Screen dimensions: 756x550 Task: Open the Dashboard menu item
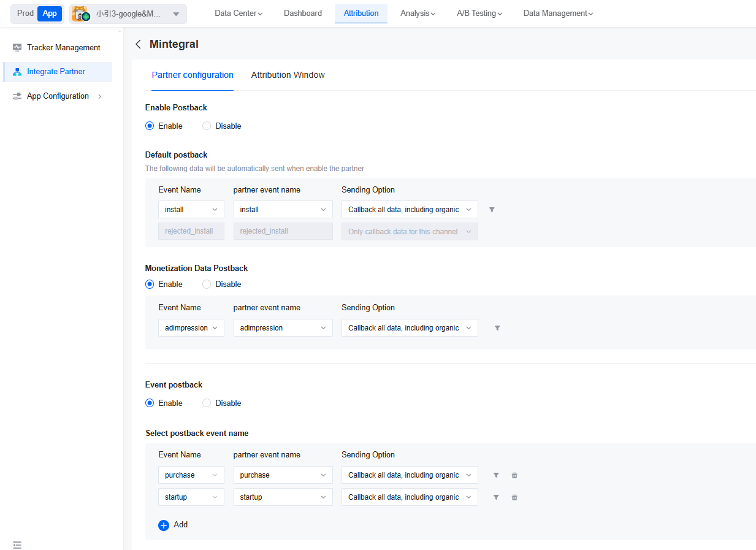pos(302,13)
